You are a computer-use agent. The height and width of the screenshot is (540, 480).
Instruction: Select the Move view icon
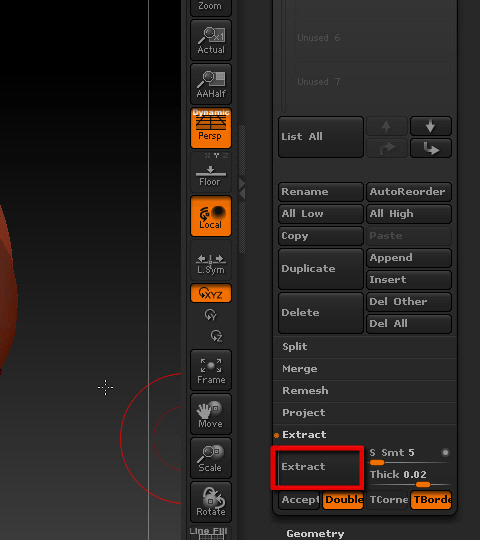211,414
